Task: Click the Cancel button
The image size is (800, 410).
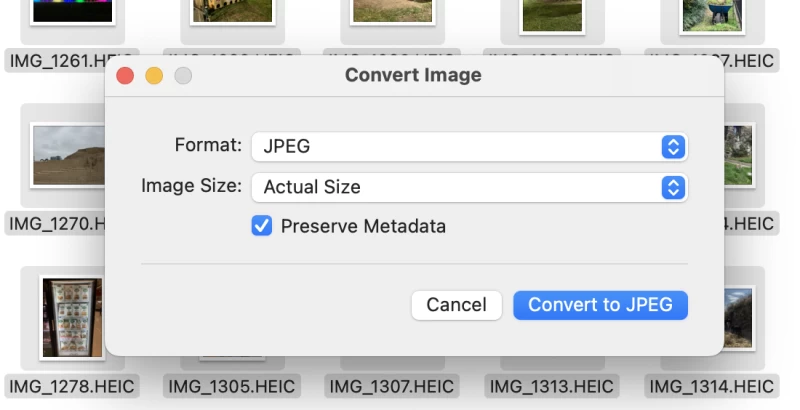Action: (x=456, y=305)
